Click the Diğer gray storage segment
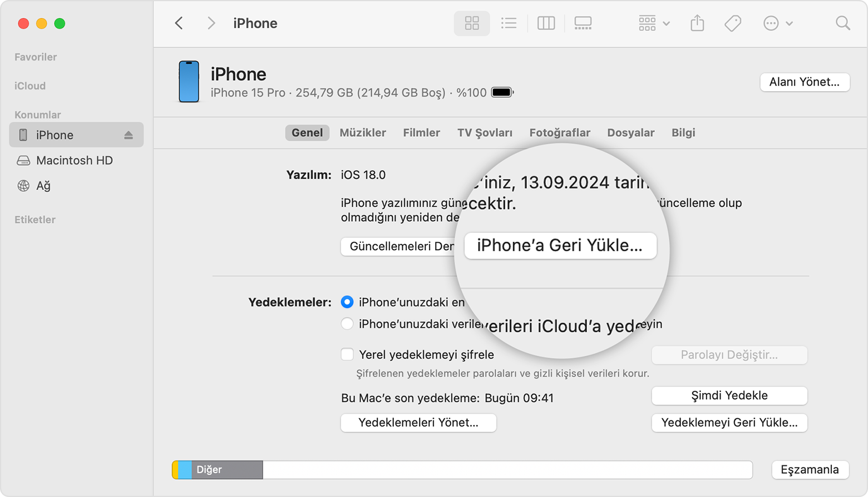The height and width of the screenshot is (497, 868). pyautogui.click(x=227, y=470)
